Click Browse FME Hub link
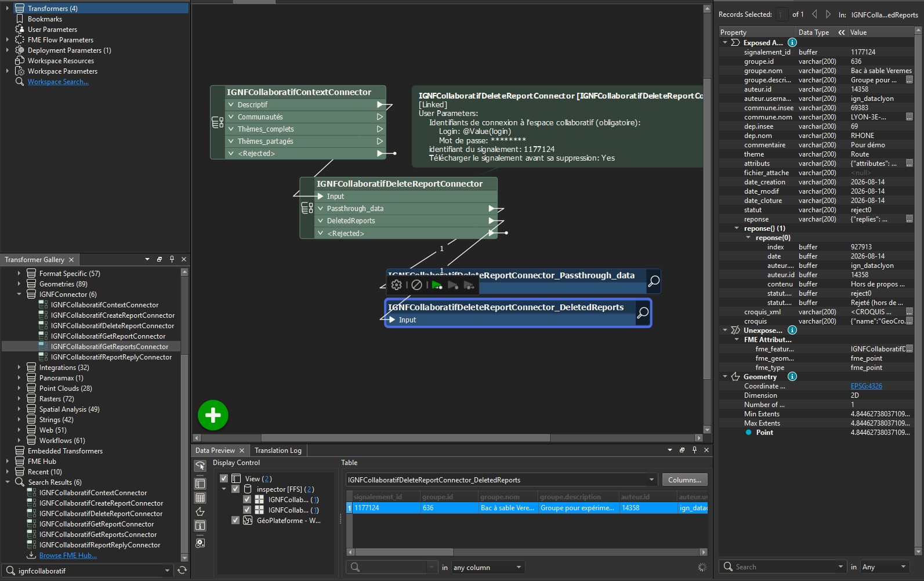The width and height of the screenshot is (924, 581). 68,555
